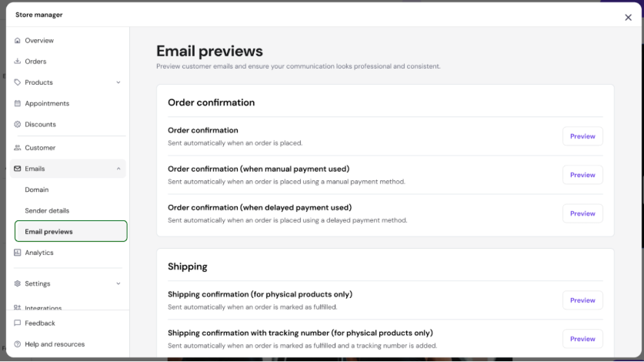Click the Products tag icon
This screenshot has height=362, width=644.
18,82
